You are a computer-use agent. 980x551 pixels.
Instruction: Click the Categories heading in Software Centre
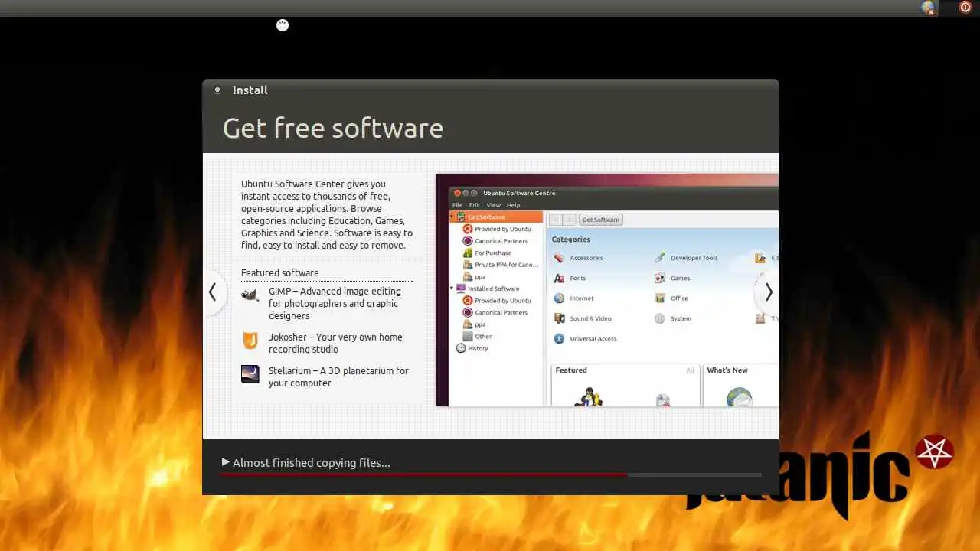tap(571, 240)
